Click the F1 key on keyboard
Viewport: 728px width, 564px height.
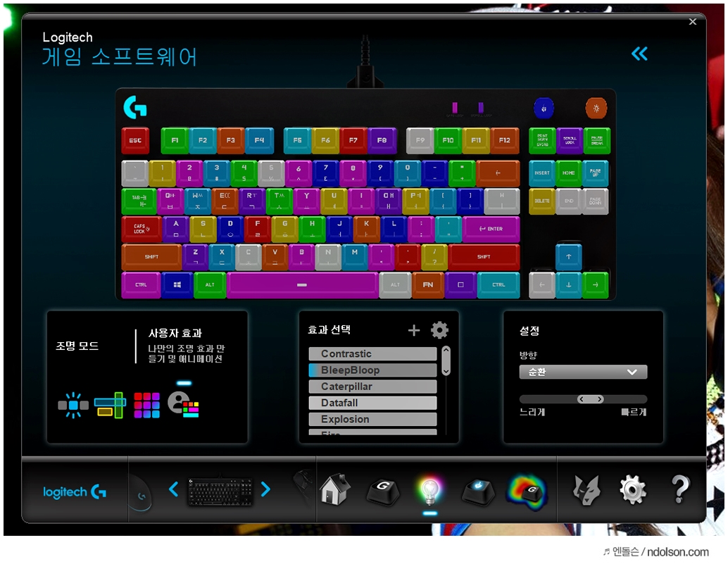coord(175,140)
